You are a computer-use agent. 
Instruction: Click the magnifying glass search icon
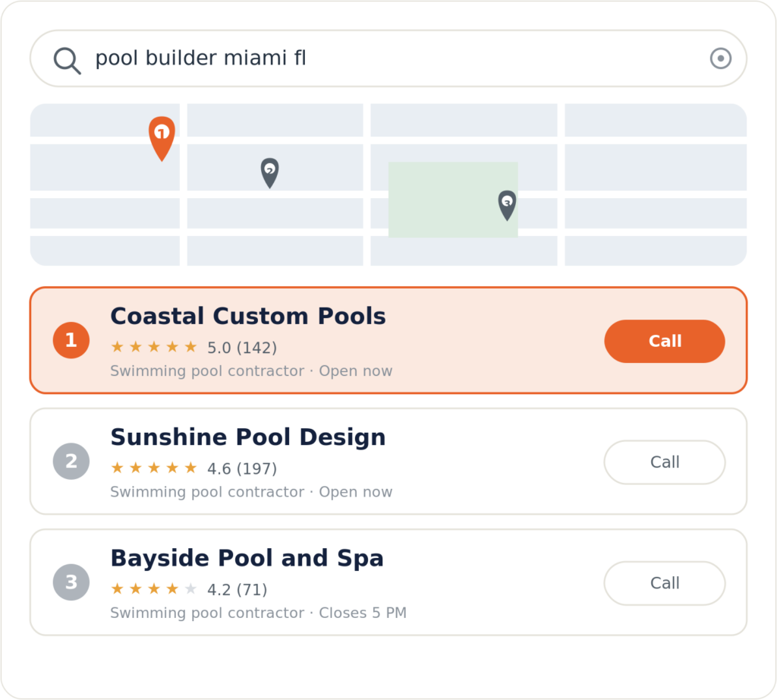pos(67,61)
